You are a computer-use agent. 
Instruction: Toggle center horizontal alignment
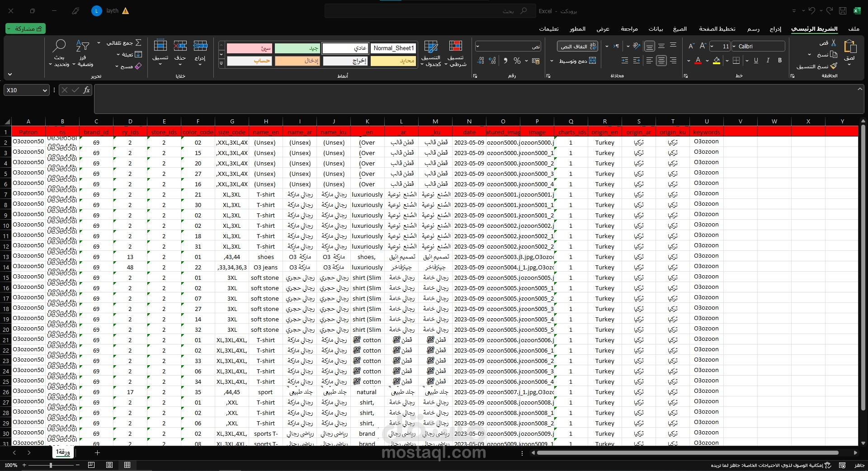pyautogui.click(x=661, y=60)
